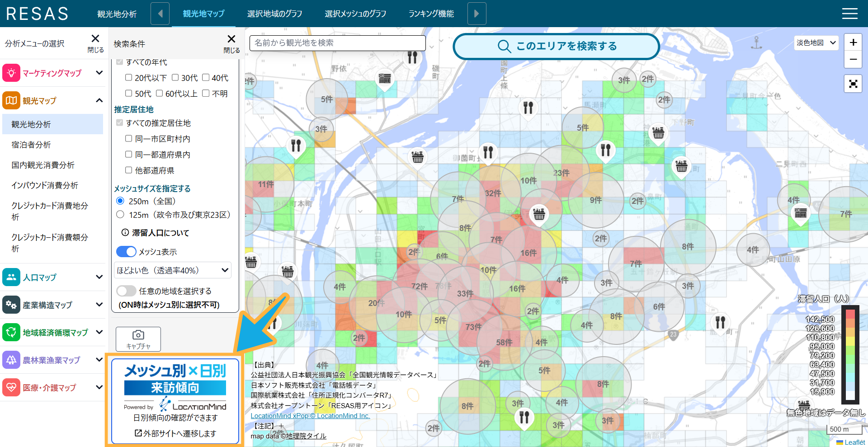
Task: Select the 観光地マップ tab
Action: click(x=203, y=14)
